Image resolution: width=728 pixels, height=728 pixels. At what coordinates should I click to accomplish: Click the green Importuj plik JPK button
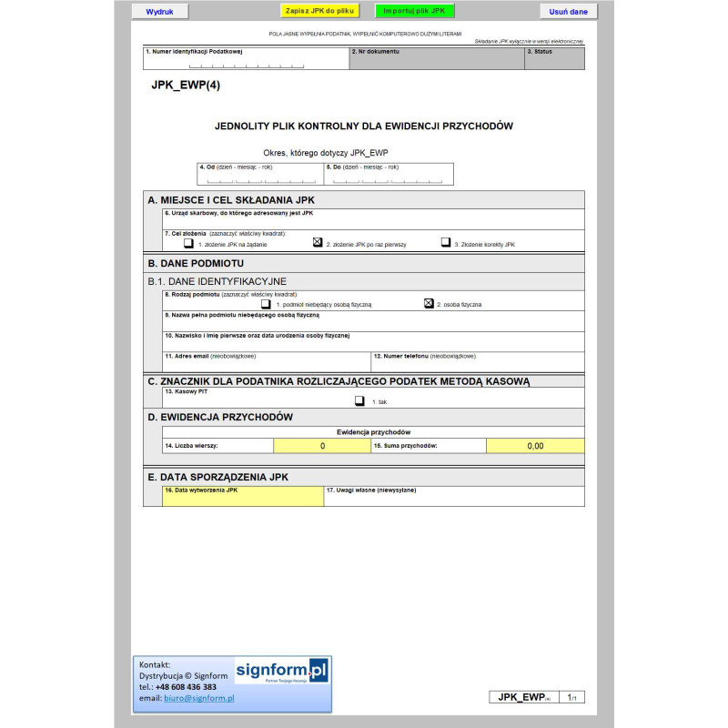point(414,12)
